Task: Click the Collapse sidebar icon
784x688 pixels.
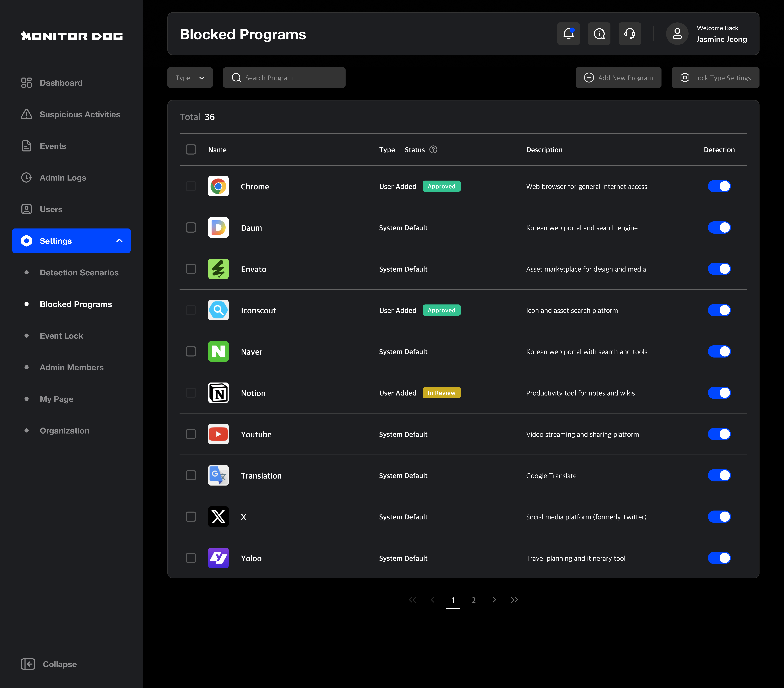Action: coord(28,664)
